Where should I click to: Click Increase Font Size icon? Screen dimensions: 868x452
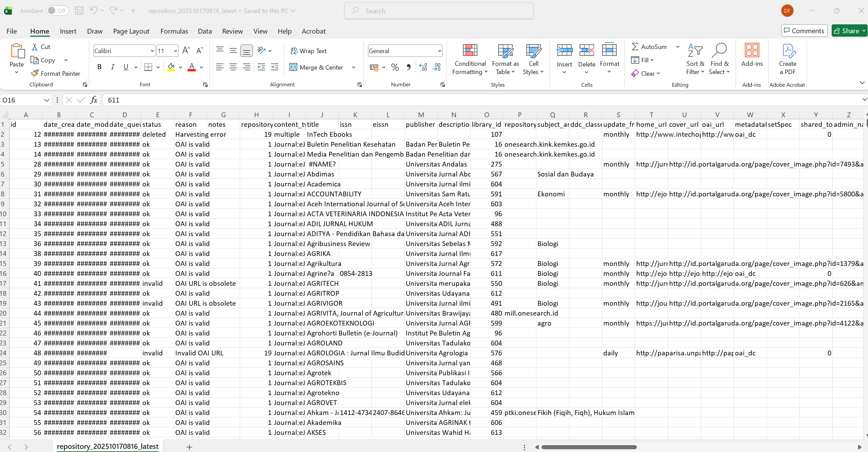coord(186,51)
